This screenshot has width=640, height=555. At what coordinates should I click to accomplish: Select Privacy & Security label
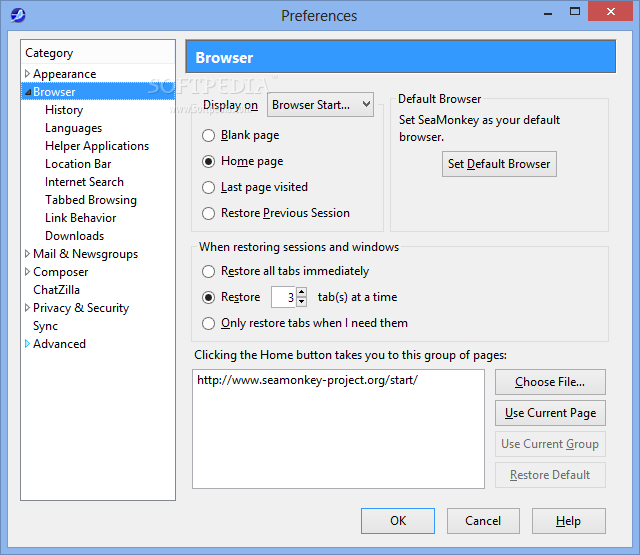tap(81, 308)
